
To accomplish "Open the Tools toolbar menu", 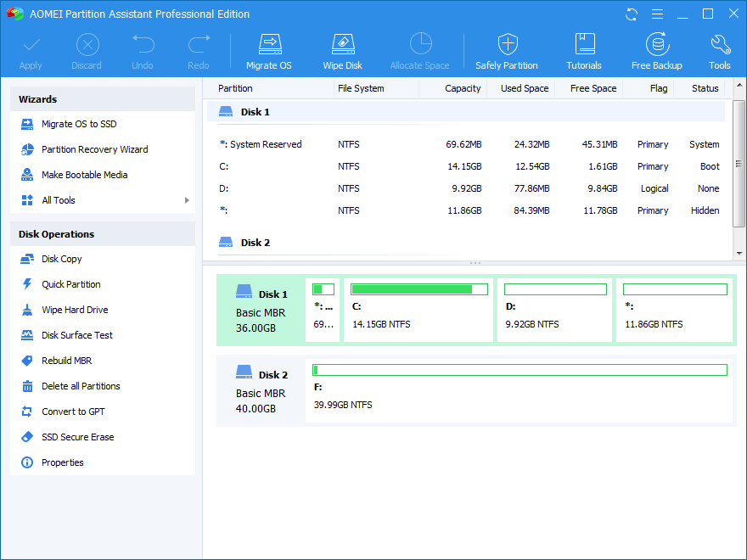I will click(719, 51).
